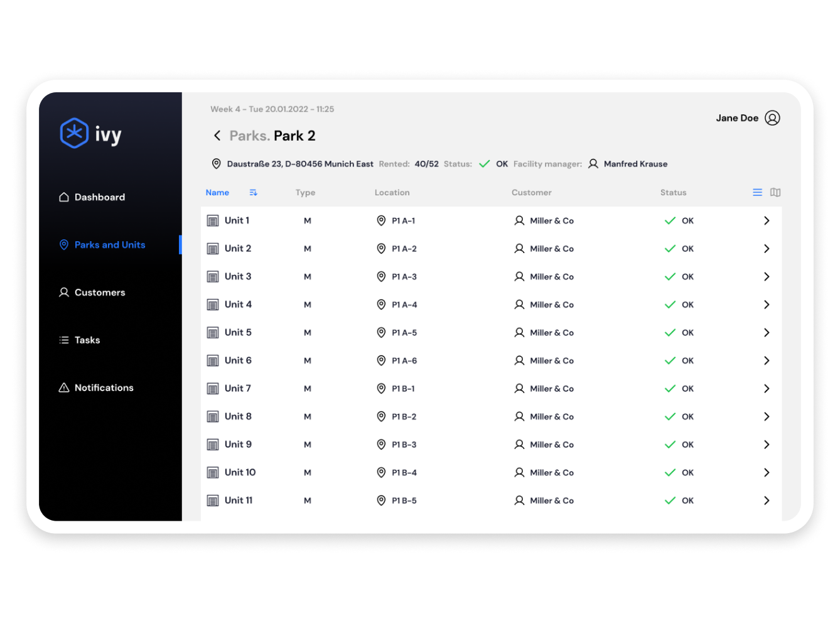The width and height of the screenshot is (840, 628).
Task: Click the sort descending icon next to Name
Action: pyautogui.click(x=253, y=192)
